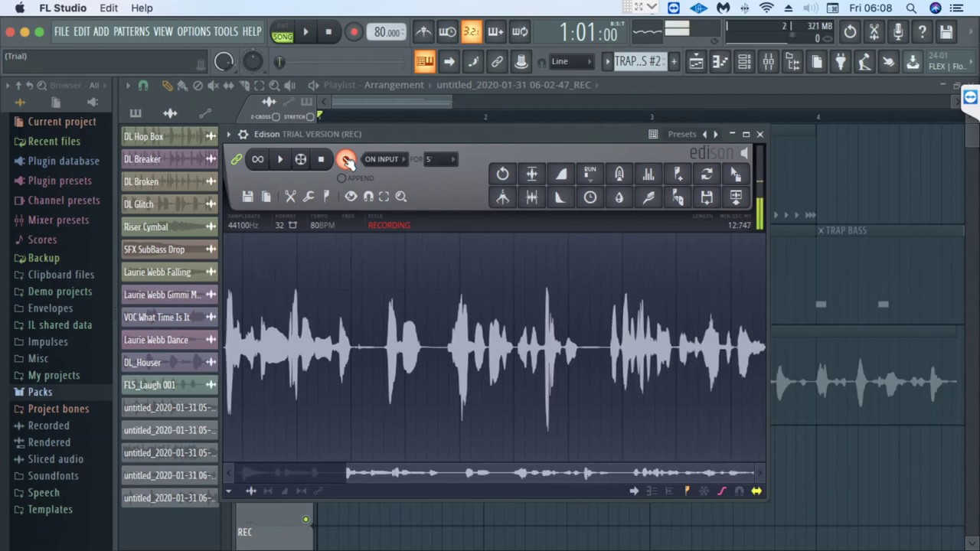980x551 pixels.
Task: Toggle the Edison record button
Action: pos(346,159)
